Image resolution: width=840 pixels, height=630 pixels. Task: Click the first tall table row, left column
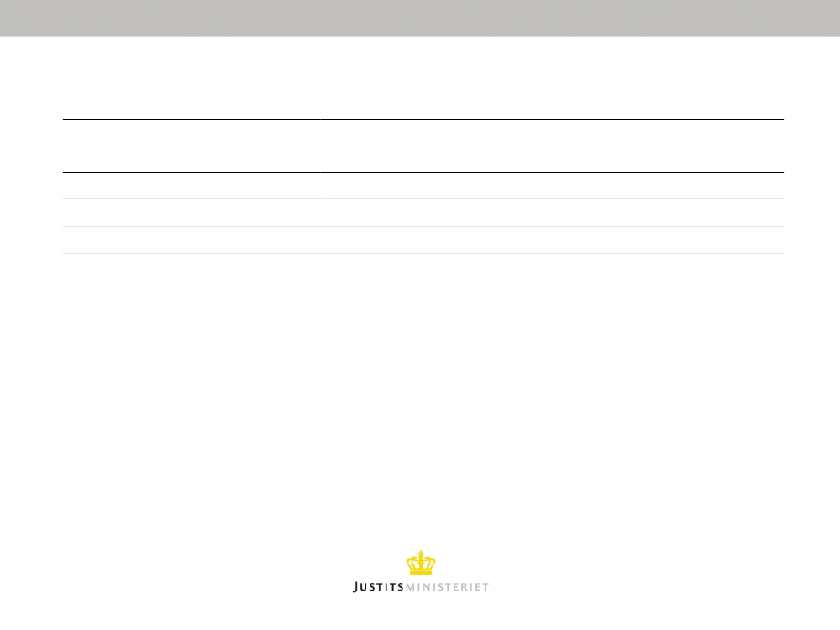192,315
